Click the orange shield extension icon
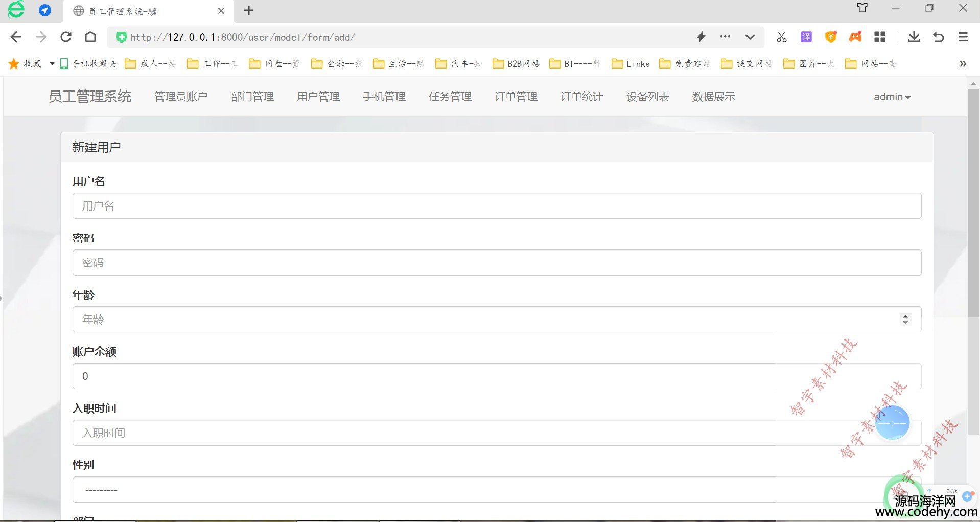This screenshot has width=980, height=522. click(830, 37)
